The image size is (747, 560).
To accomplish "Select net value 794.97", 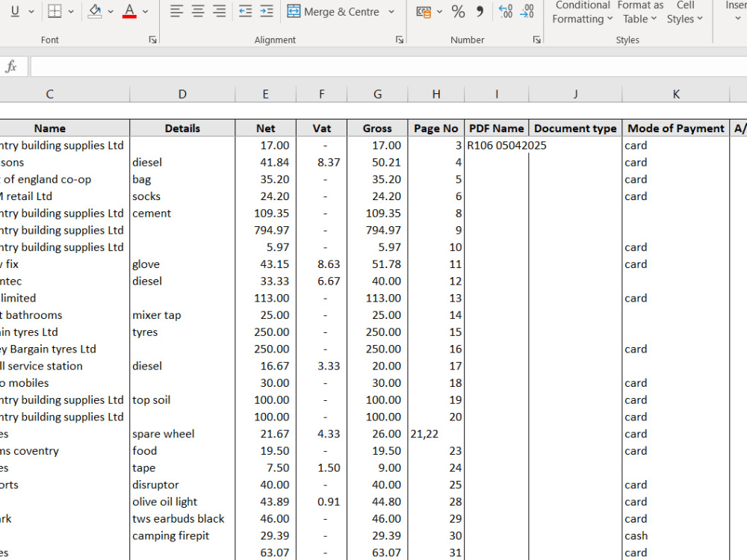I will coord(265,231).
